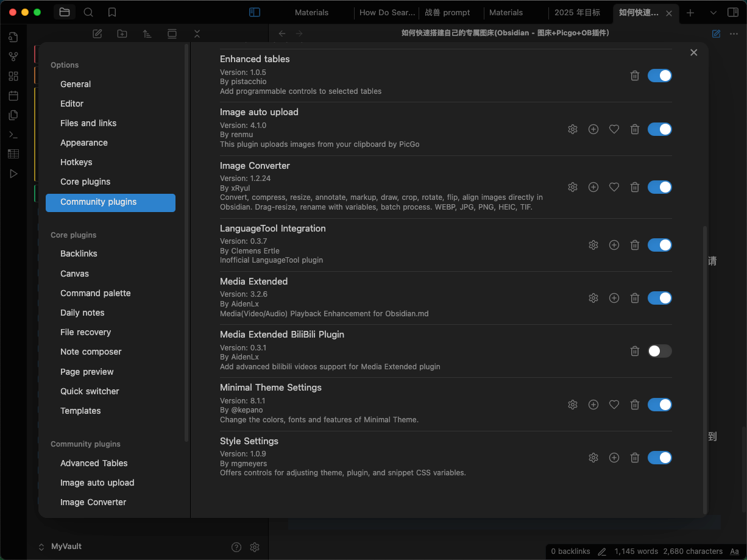Close the settings dialog
The image size is (747, 560).
(693, 53)
